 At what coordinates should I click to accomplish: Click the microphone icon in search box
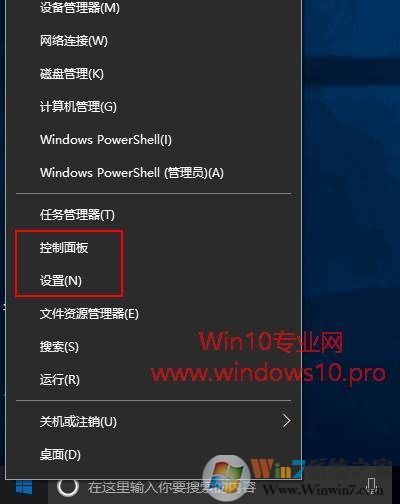(x=372, y=487)
